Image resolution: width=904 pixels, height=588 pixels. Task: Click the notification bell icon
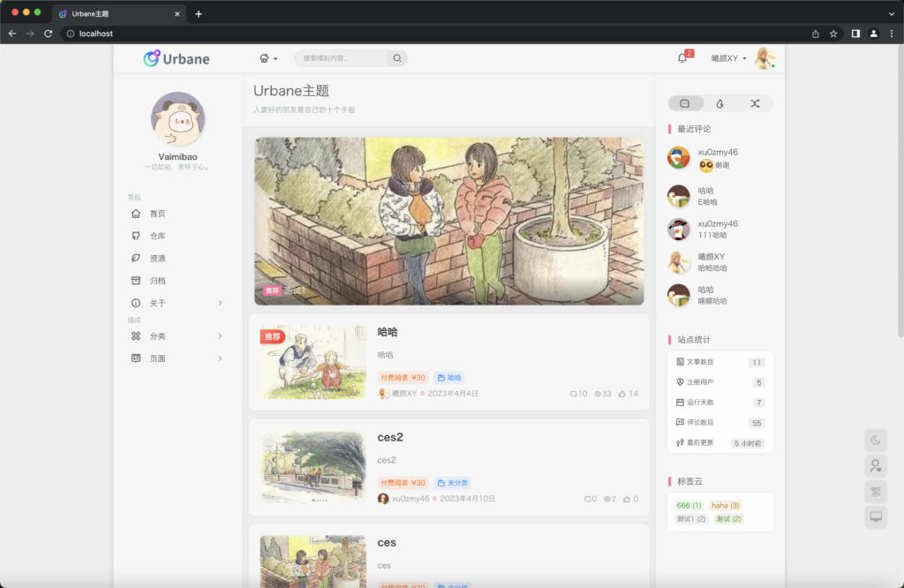[x=682, y=58]
